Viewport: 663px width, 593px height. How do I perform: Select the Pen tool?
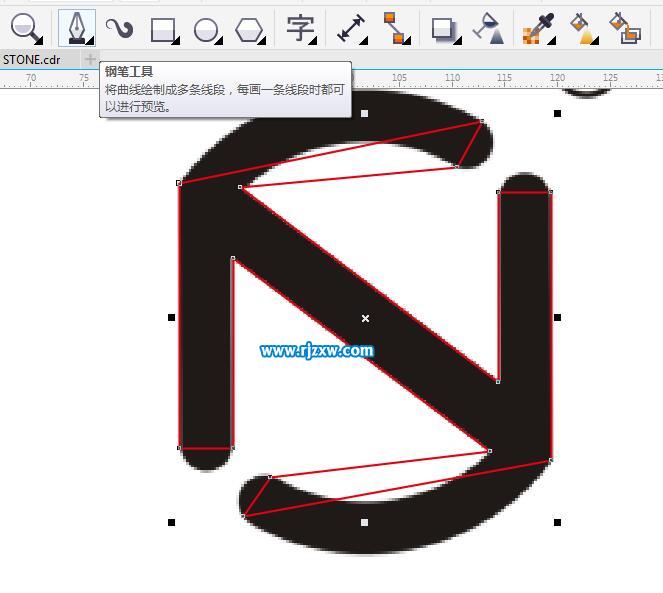coord(77,28)
